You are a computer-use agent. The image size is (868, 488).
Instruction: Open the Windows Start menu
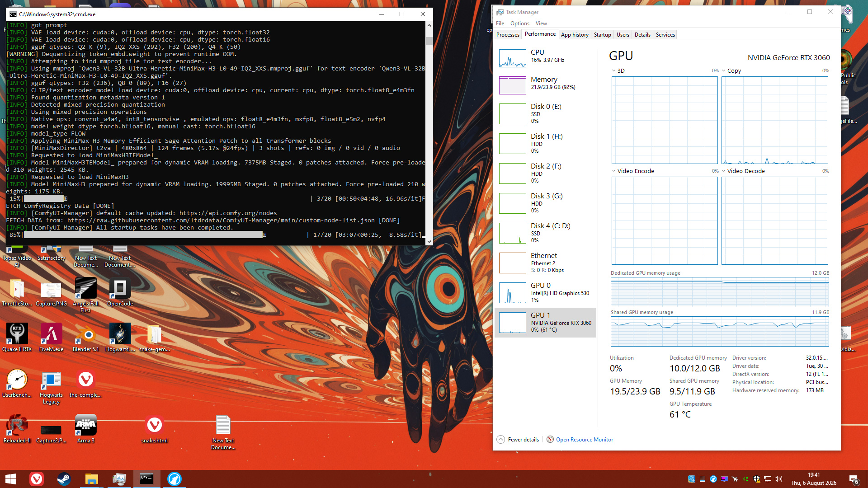click(11, 479)
